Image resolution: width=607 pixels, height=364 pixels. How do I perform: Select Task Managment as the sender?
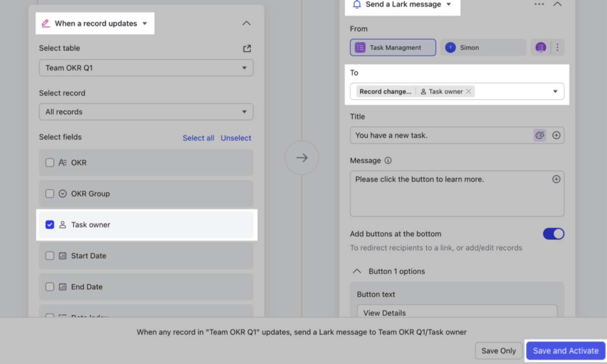(393, 47)
